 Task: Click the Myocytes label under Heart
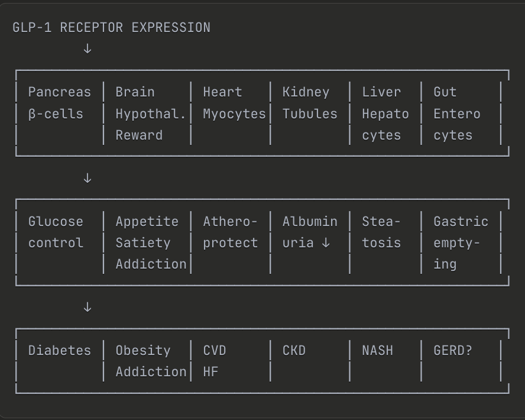pos(234,114)
